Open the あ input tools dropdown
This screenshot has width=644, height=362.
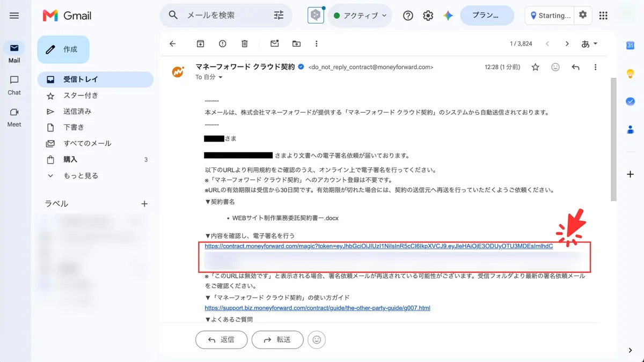(589, 43)
